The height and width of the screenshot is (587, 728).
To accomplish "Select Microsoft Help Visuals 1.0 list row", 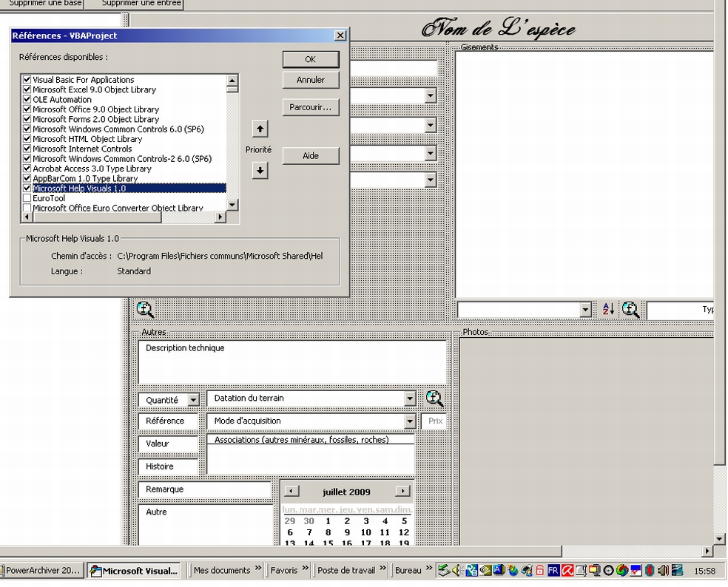I will point(124,189).
